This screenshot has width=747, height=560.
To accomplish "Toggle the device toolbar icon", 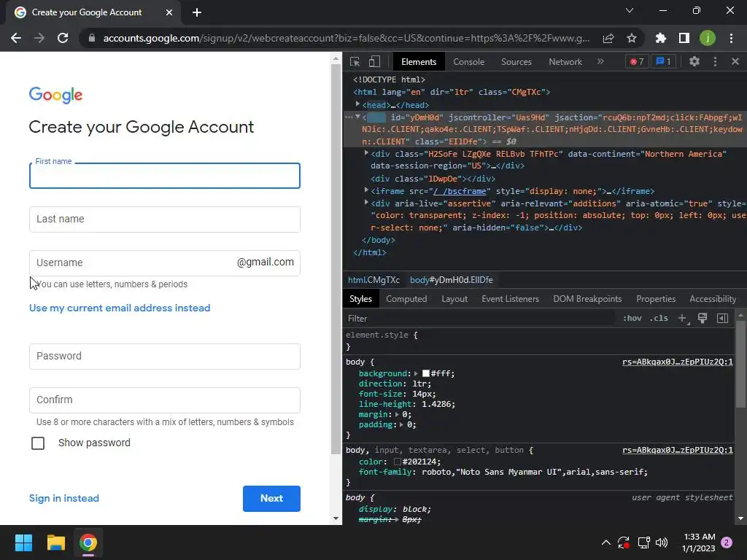I will 374,61.
